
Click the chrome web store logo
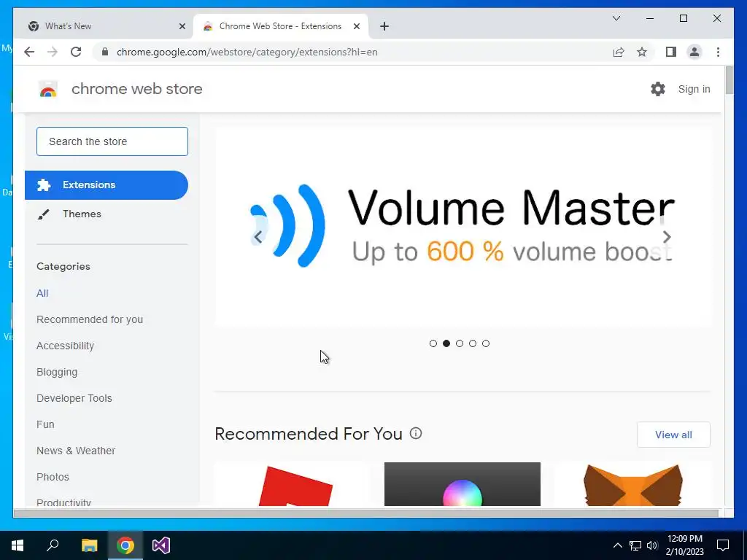pyautogui.click(x=48, y=89)
